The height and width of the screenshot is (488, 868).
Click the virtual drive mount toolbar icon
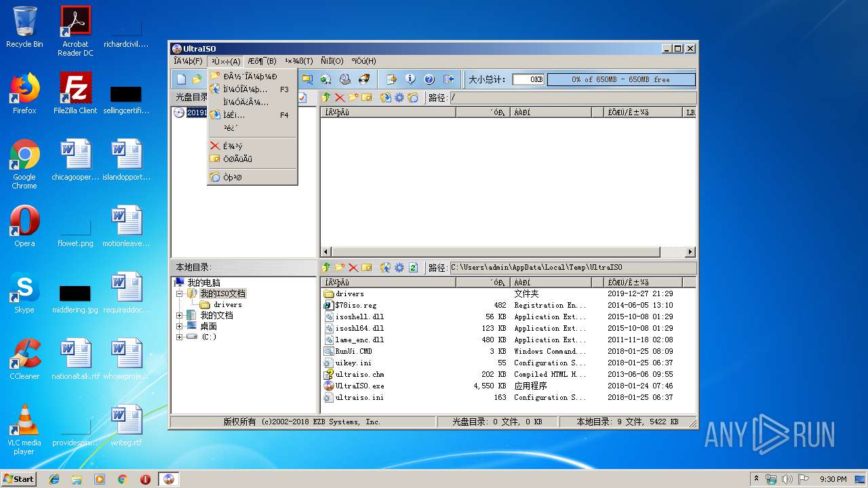345,79
